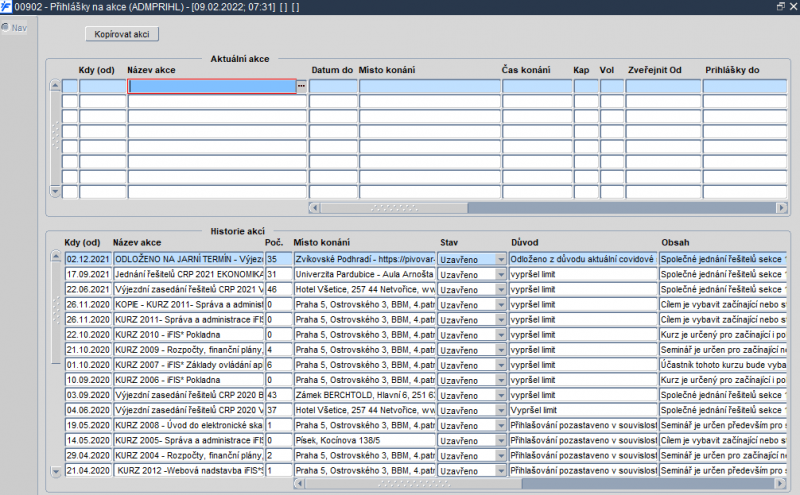Open Stav dropdown for 14.05.2020 row
The width and height of the screenshot is (800, 495).
pos(501,440)
